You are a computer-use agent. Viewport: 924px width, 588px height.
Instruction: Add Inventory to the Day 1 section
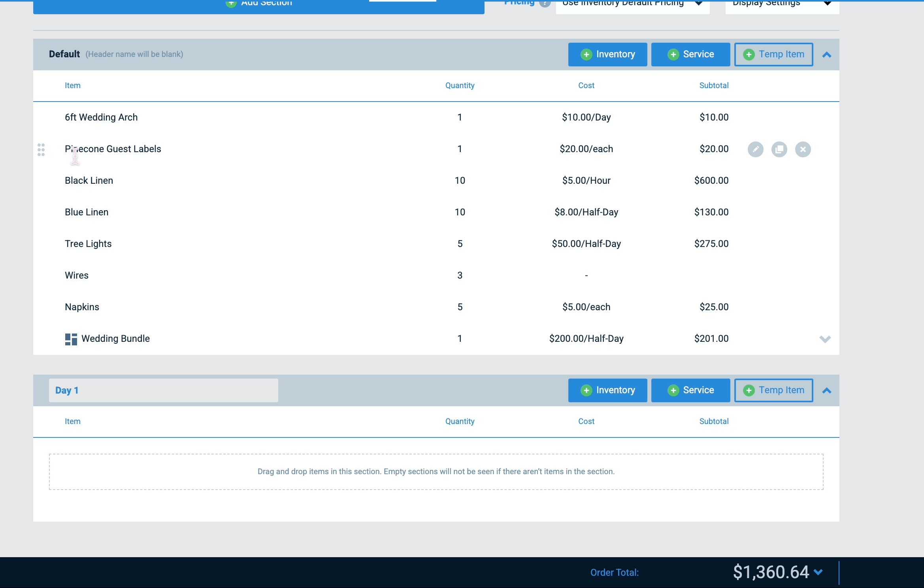coord(607,390)
